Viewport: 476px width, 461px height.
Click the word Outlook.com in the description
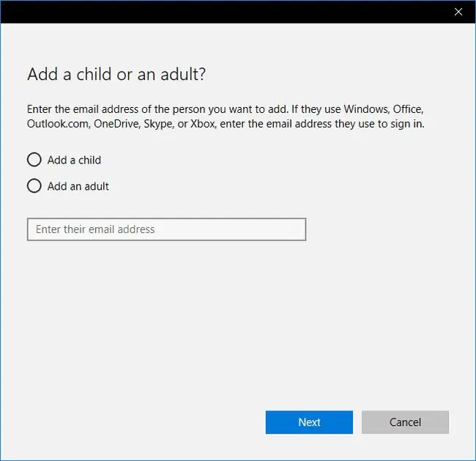58,124
